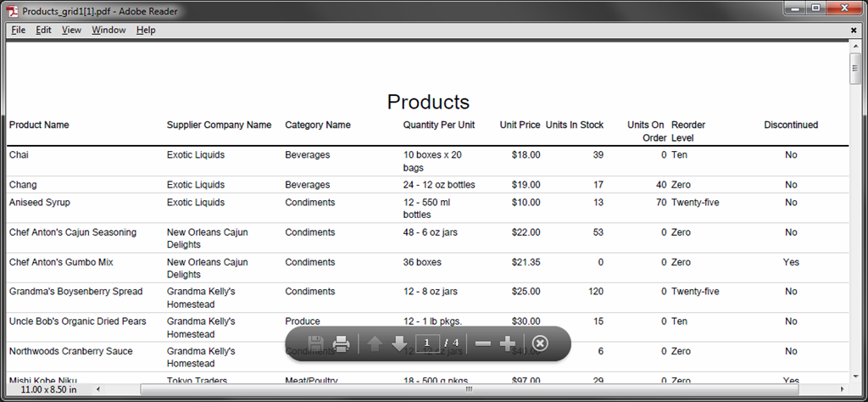Close the floating toolbar with X icon
The height and width of the screenshot is (402, 868).
[x=540, y=343]
